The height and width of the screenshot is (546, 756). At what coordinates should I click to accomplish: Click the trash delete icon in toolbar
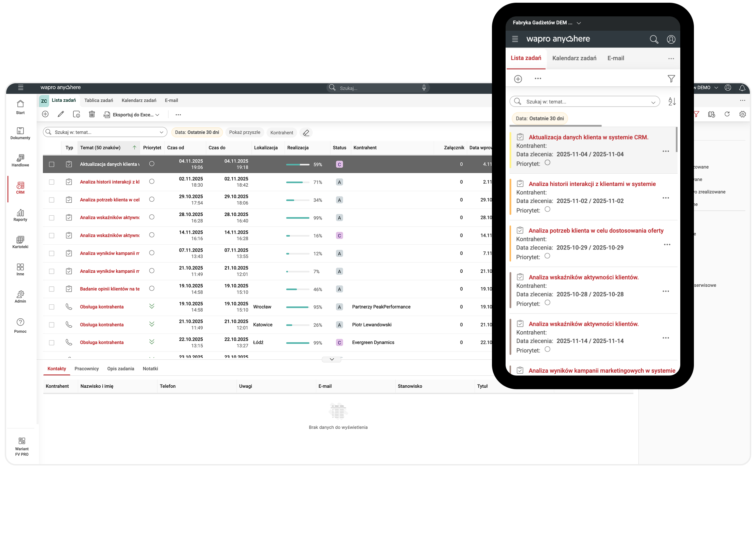(x=92, y=114)
